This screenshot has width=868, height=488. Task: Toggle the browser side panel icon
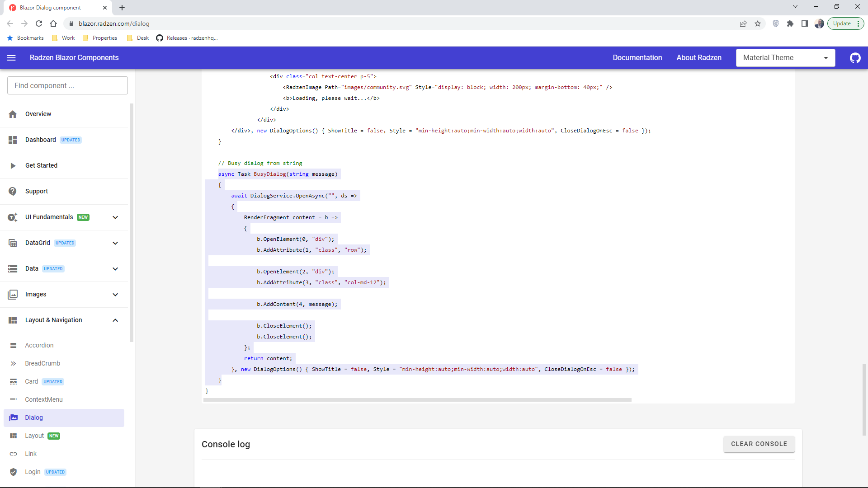(805, 23)
